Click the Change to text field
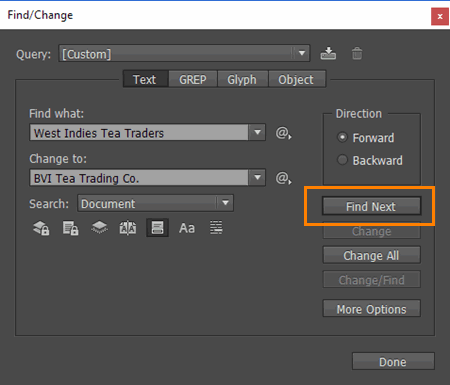 coord(139,177)
